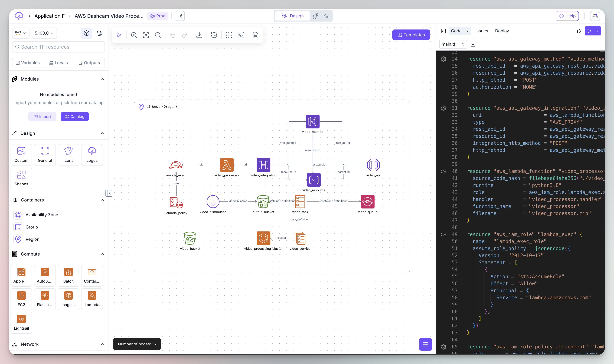Collapse the Modules section
Screen dimensions: 614x364
click(x=102, y=79)
